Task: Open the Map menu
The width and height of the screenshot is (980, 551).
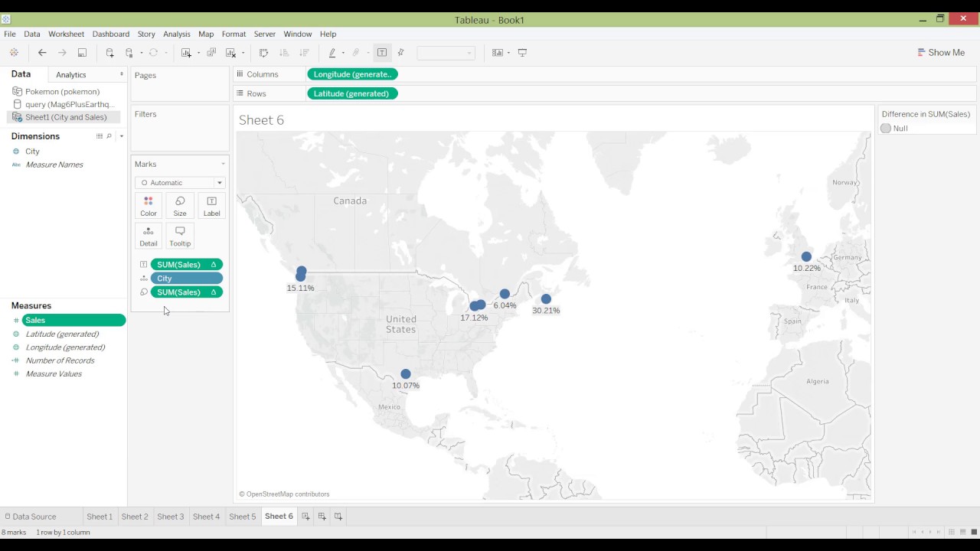Action: pos(206,34)
